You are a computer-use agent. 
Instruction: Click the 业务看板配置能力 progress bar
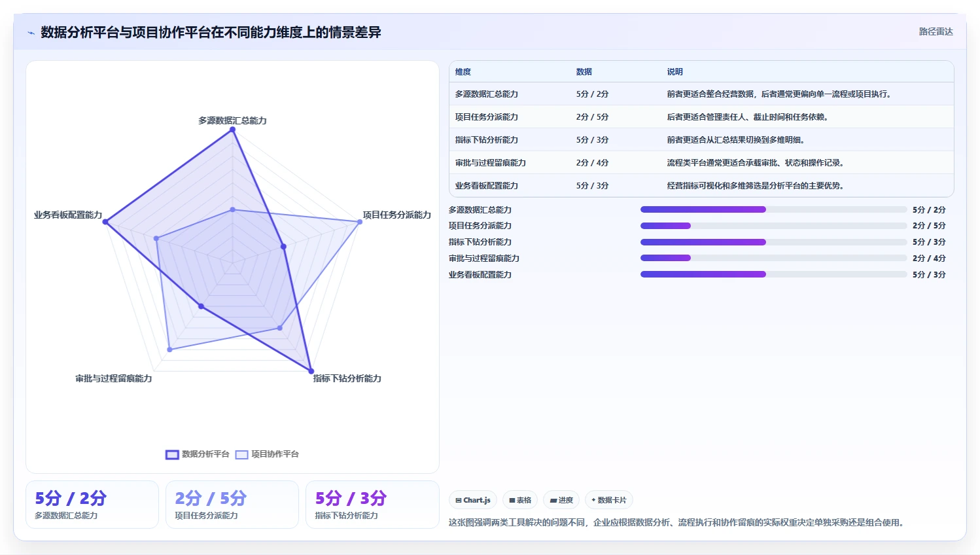coord(774,274)
